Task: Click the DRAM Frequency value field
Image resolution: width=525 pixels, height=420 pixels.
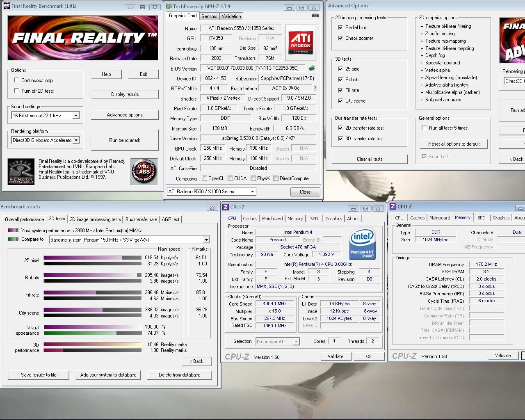Action: [x=486, y=265]
